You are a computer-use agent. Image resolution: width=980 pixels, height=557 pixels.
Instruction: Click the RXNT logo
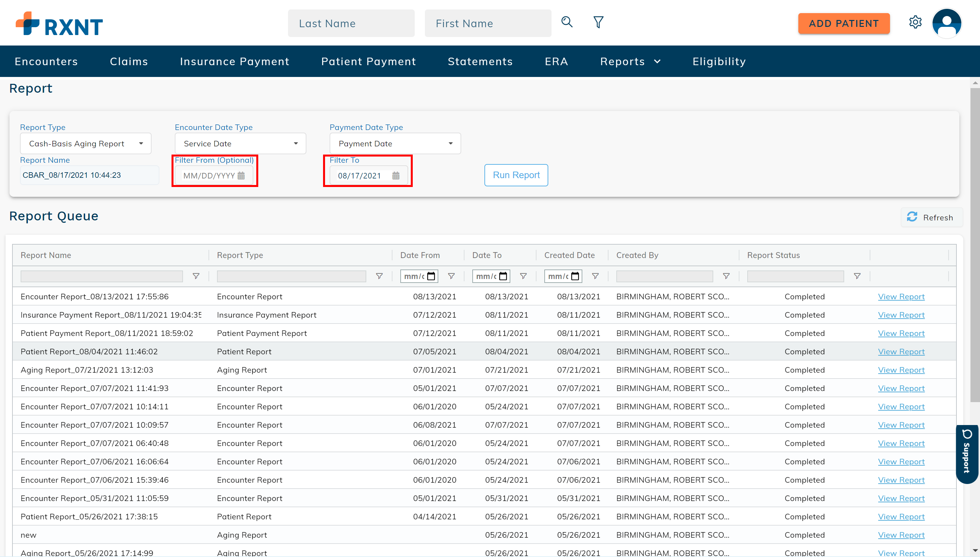point(59,24)
